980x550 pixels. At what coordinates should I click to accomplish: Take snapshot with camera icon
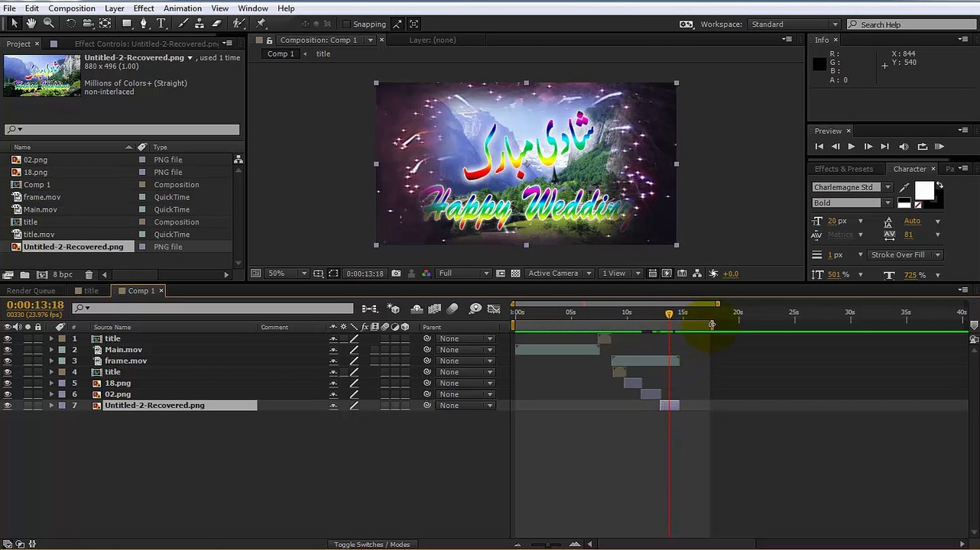pos(396,273)
